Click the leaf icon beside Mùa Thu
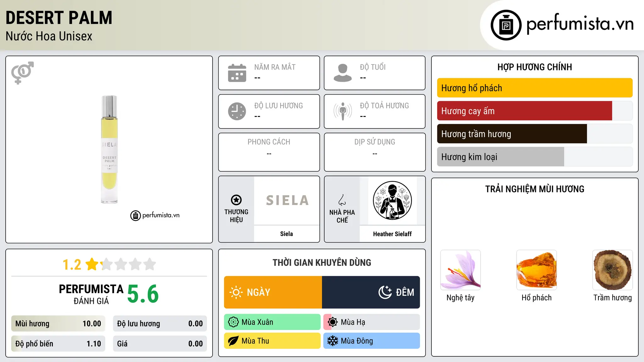The width and height of the screenshot is (644, 362). 233,341
